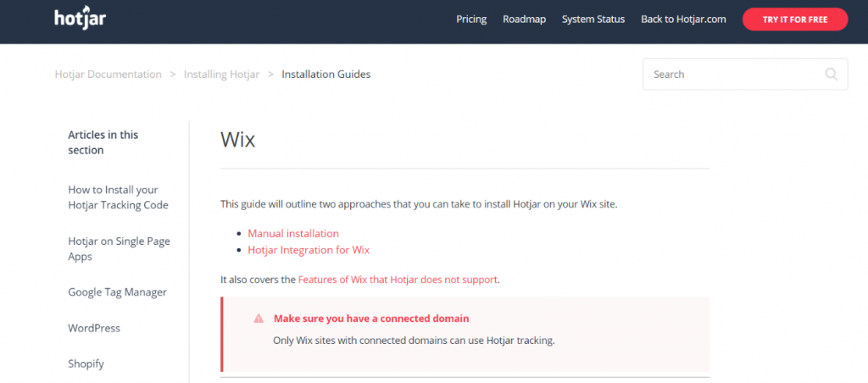Click the search magnifier icon

pos(831,75)
